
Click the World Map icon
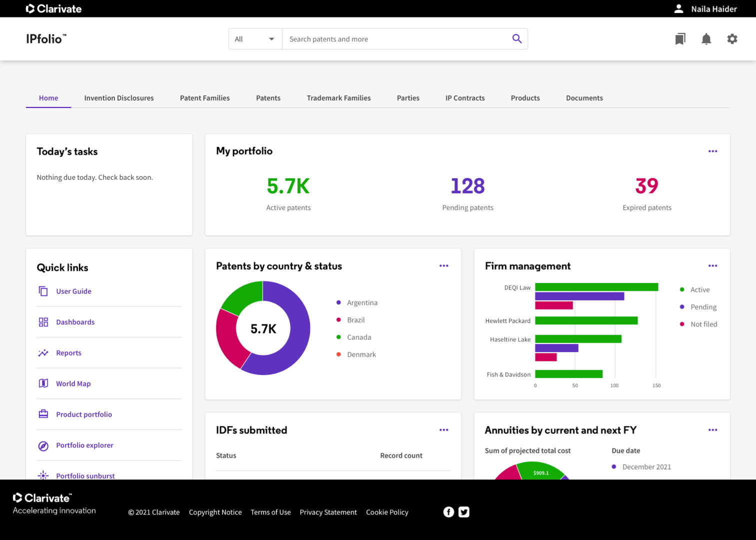(43, 383)
